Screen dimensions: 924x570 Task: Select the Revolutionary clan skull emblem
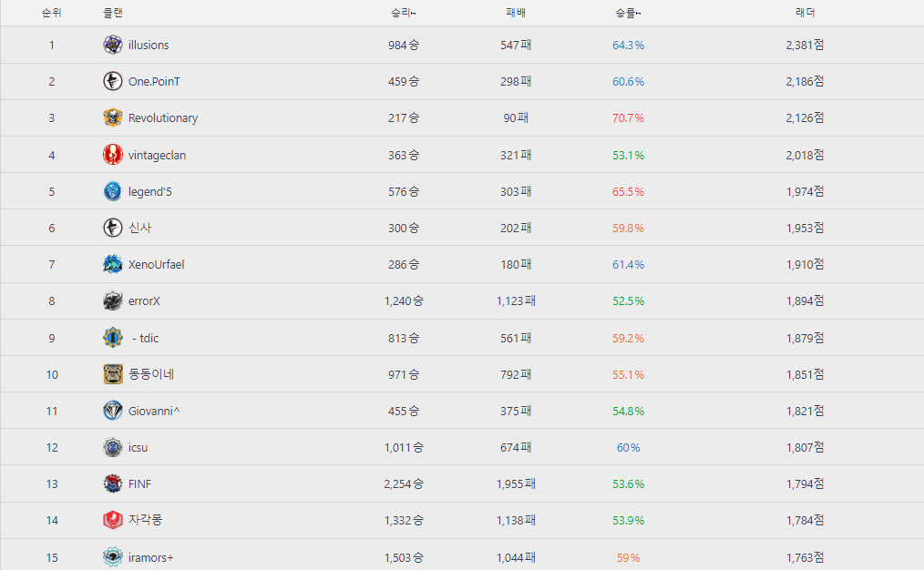pos(113,117)
